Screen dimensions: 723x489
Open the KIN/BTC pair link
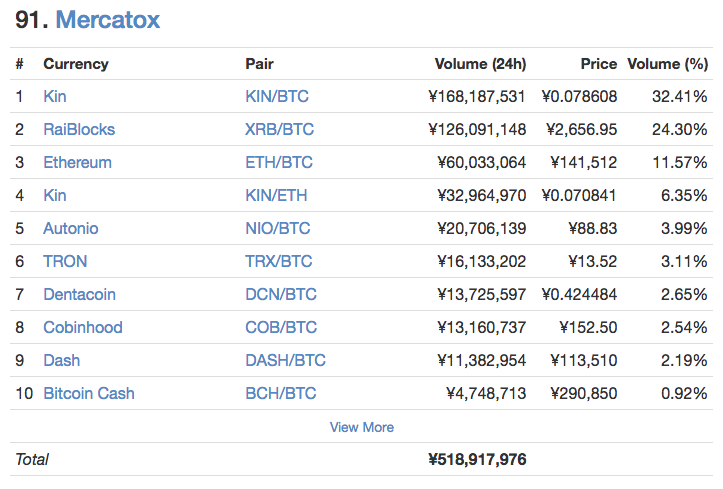(277, 96)
